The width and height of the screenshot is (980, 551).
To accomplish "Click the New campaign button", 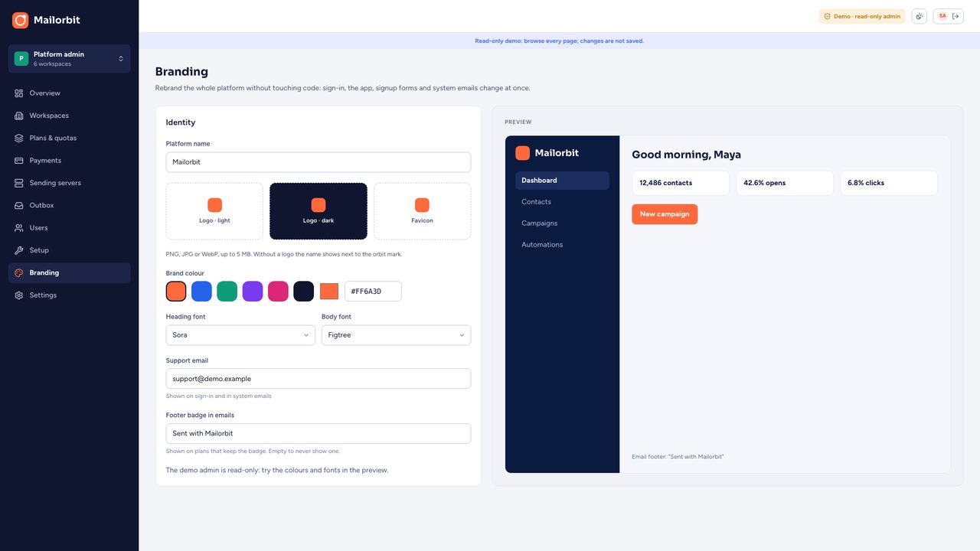I will click(x=665, y=214).
